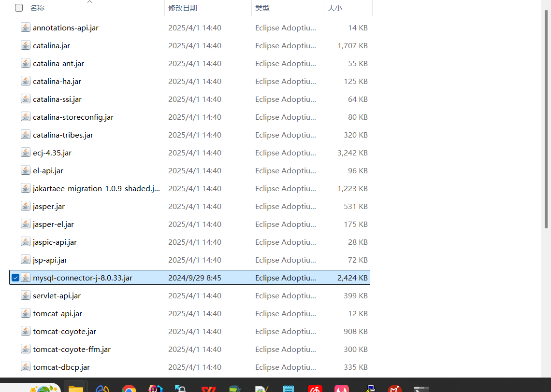The width and height of the screenshot is (551, 392).
Task: Click the servlet-api.jar file icon
Action: tap(26, 295)
